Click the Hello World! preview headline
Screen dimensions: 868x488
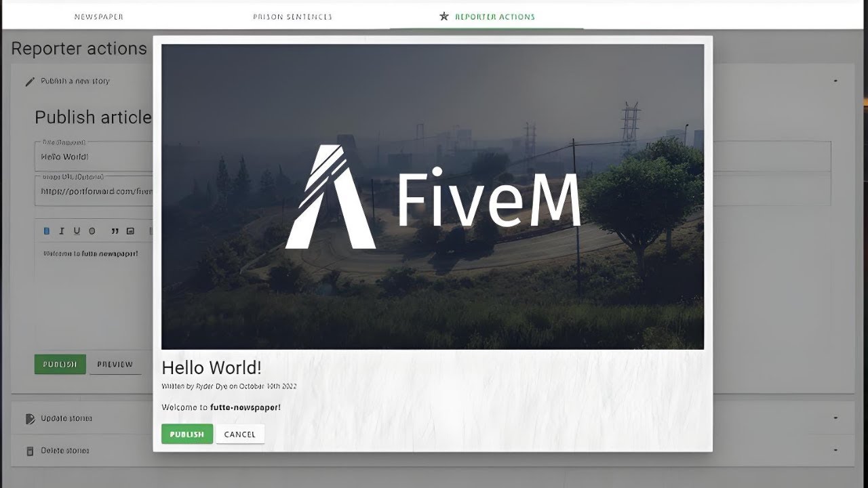(212, 368)
